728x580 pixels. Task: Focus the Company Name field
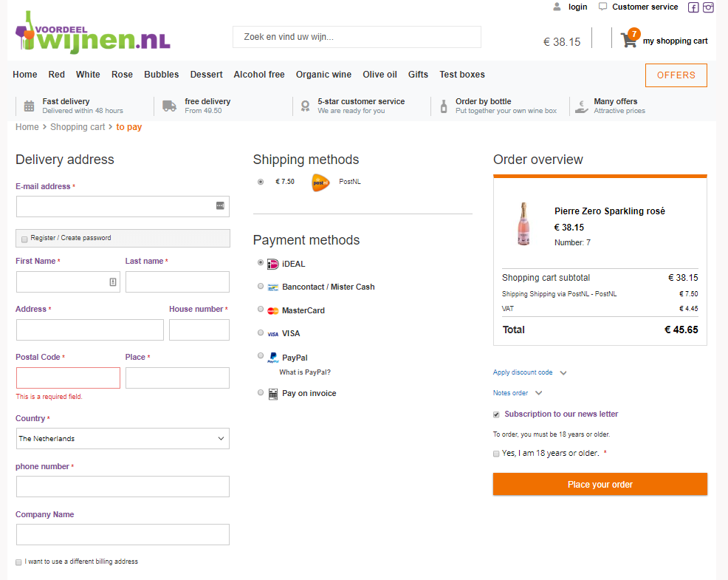tap(123, 534)
